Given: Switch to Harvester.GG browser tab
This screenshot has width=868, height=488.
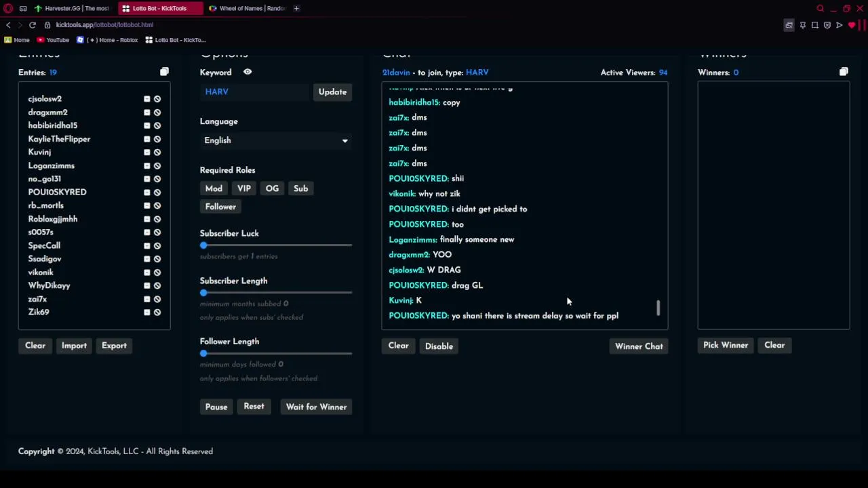Looking at the screenshot, I should [72, 8].
